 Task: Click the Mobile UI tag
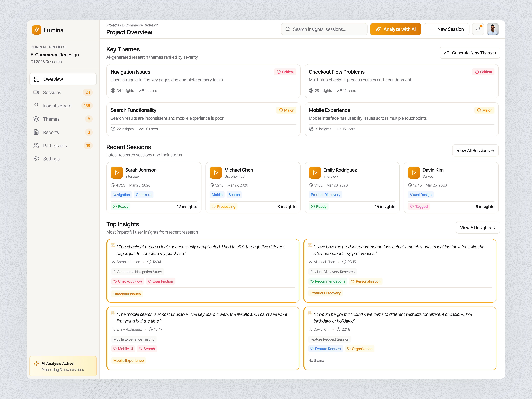click(x=123, y=349)
